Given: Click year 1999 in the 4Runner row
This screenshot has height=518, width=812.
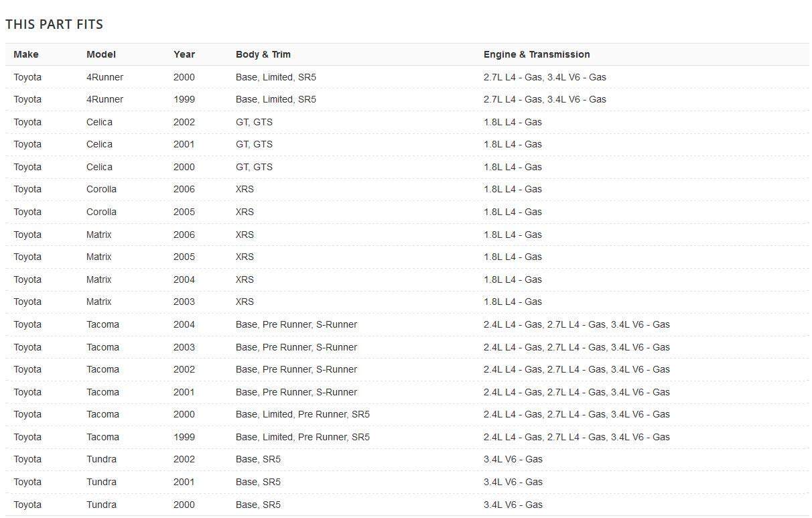Looking at the screenshot, I should (x=184, y=99).
